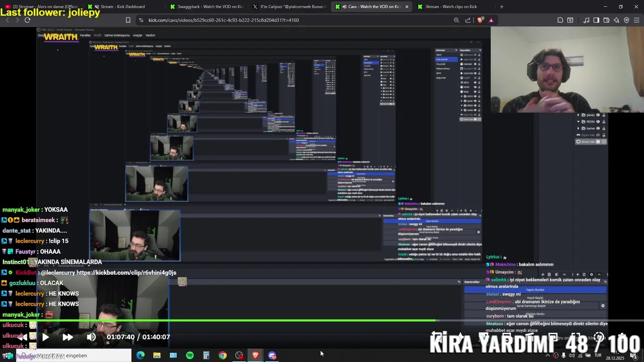The width and height of the screenshot is (644, 362).
Task: Open OBS Sahne Koleksiyonu menu in video
Action: click(117, 35)
